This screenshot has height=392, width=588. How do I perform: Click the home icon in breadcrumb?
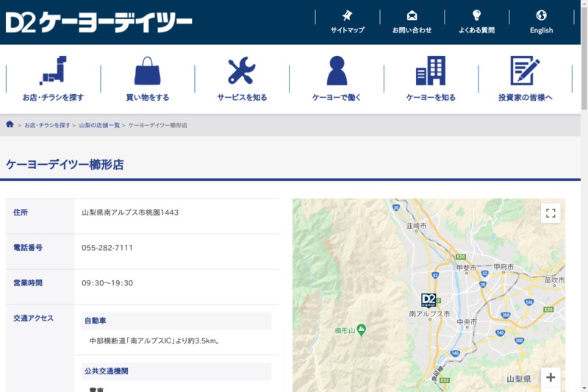tap(10, 125)
